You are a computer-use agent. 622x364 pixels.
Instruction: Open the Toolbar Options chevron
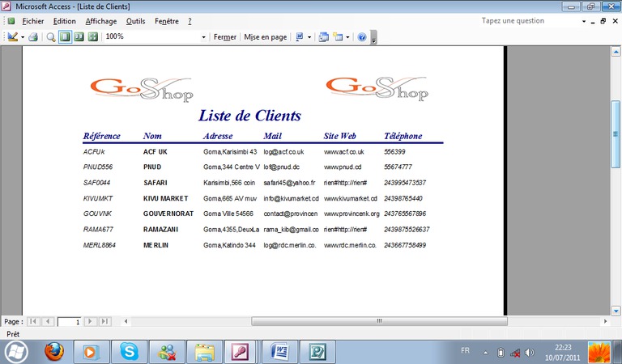tap(373, 37)
